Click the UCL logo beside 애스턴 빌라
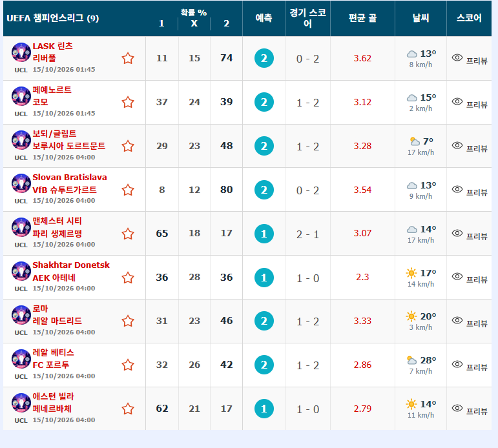Screen dimensions: 498x448 click(21, 402)
